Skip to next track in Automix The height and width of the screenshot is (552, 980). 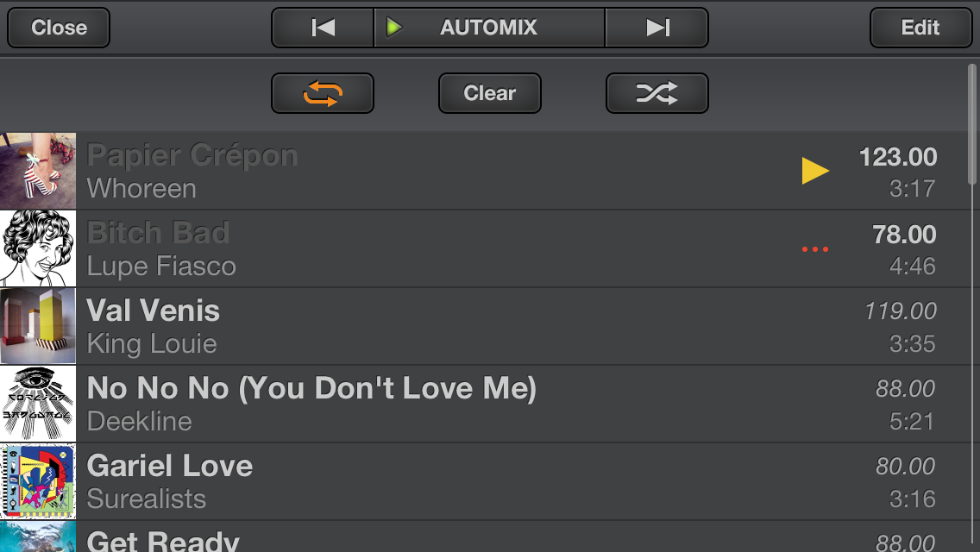coord(657,28)
